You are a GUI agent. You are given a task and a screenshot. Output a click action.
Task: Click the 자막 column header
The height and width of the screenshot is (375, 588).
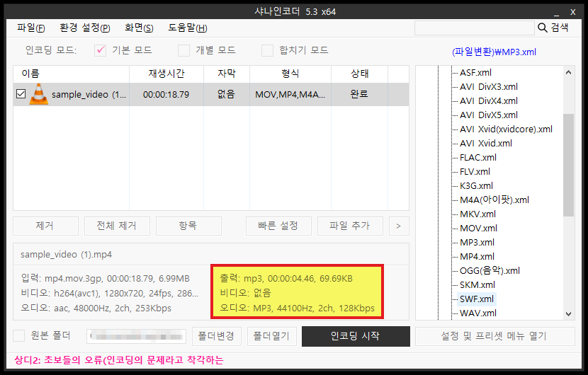click(227, 74)
